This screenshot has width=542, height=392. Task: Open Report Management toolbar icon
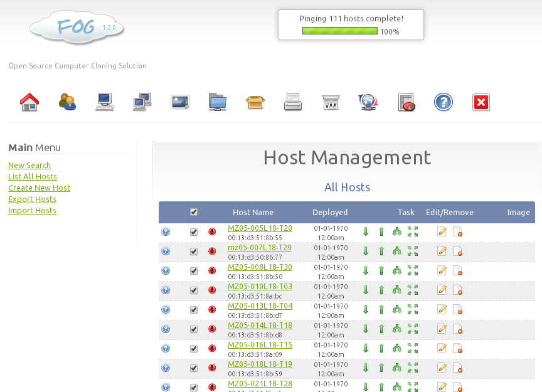(406, 102)
